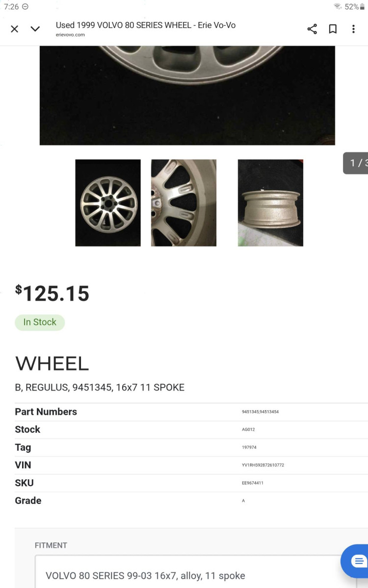368x588 pixels.
Task: Select the spoke close-up thumbnail
Action: click(x=184, y=203)
